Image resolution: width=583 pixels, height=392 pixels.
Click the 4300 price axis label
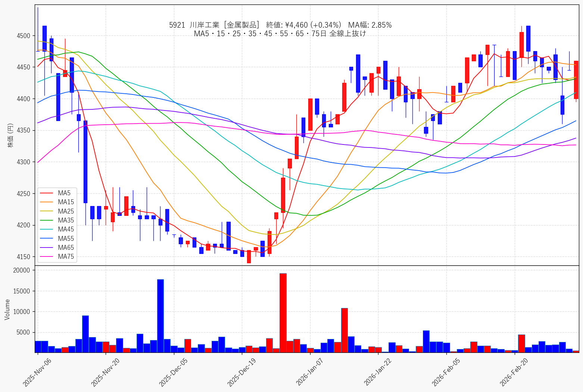coord(24,162)
